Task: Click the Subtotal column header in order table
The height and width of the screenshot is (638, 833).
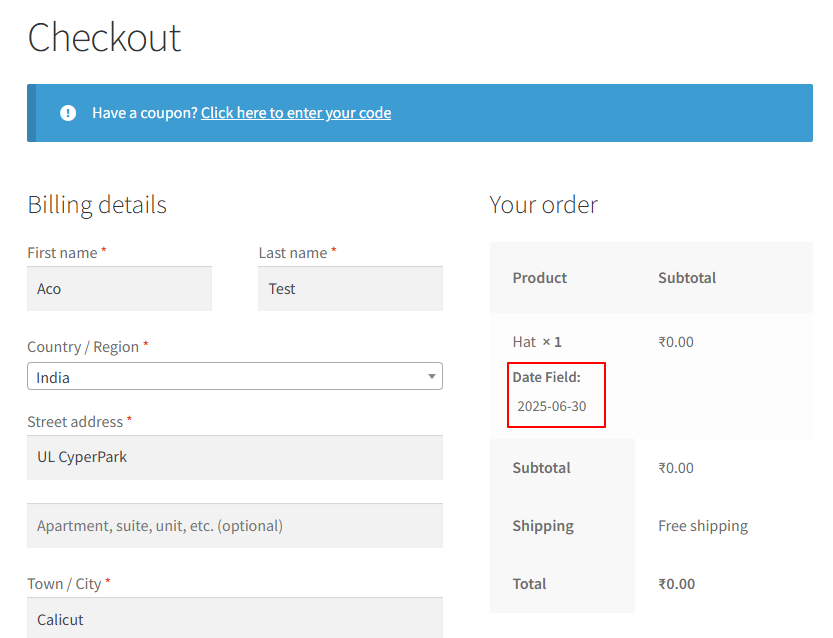Action: click(x=687, y=278)
